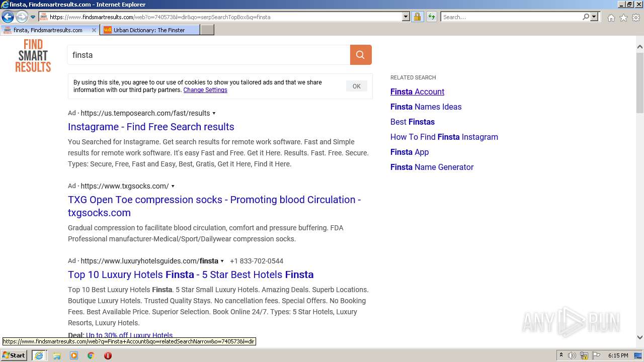The width and height of the screenshot is (644, 362).
Task: Click OK on the cookie notice
Action: 357,86
